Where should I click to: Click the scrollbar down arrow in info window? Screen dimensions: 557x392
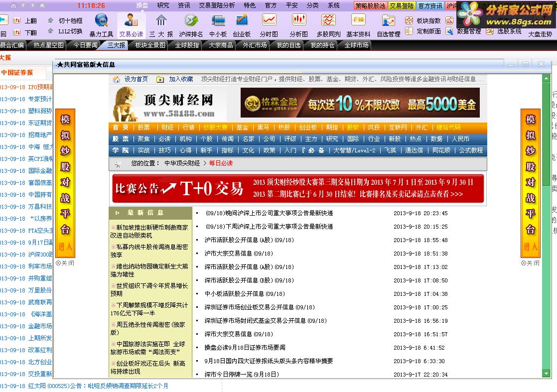546,373
